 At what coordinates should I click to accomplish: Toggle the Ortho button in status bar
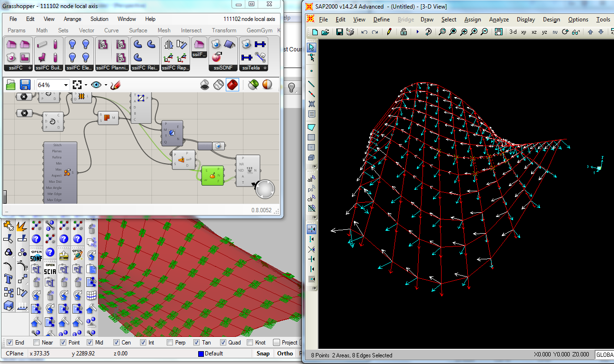285,354
